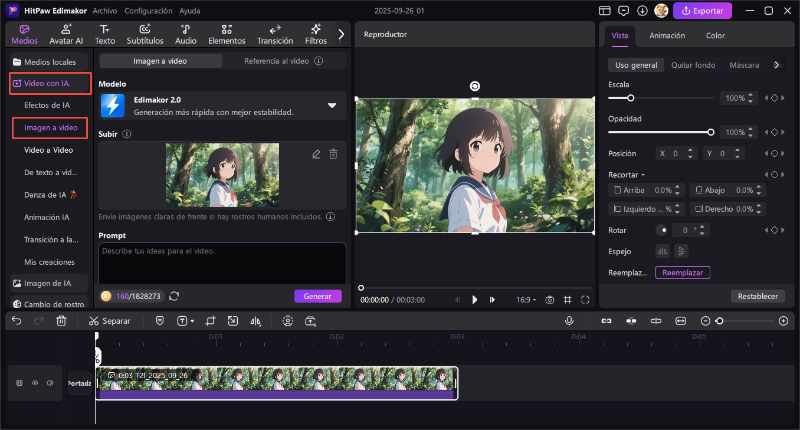Delete the uploaded image

click(x=333, y=154)
